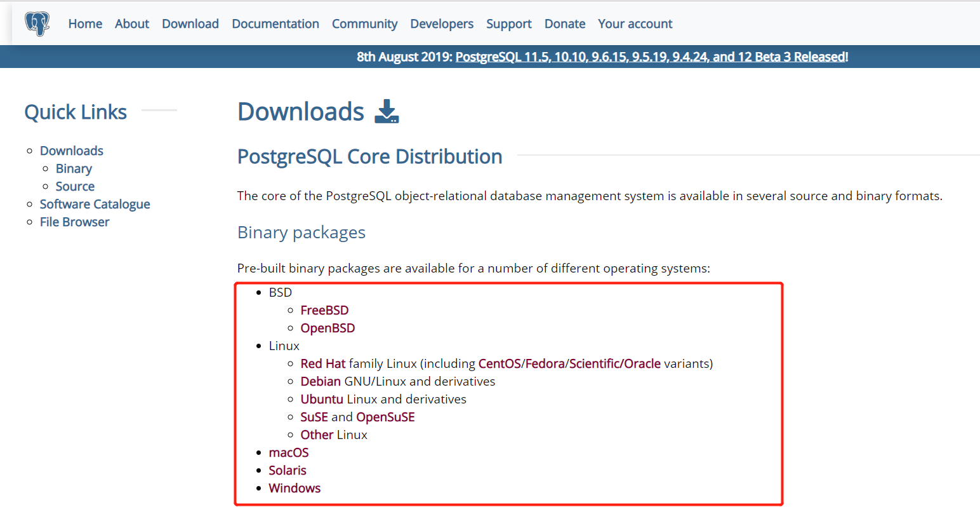
Task: Open the About page in navigation
Action: [132, 24]
